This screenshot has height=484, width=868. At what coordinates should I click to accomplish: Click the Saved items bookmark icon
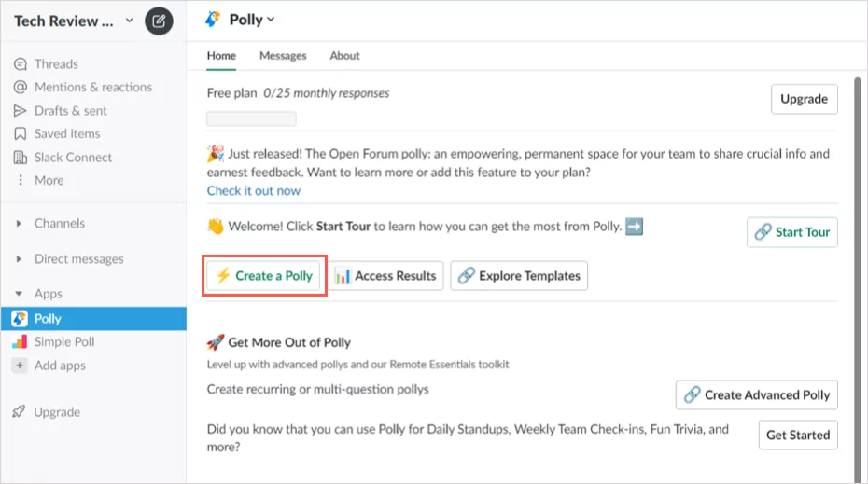click(x=21, y=134)
